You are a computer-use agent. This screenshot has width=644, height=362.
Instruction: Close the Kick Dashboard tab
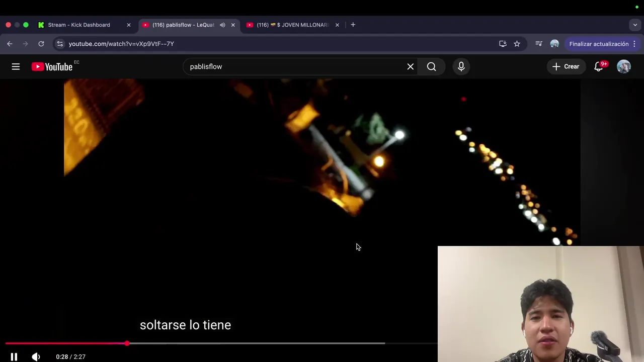[128, 25]
